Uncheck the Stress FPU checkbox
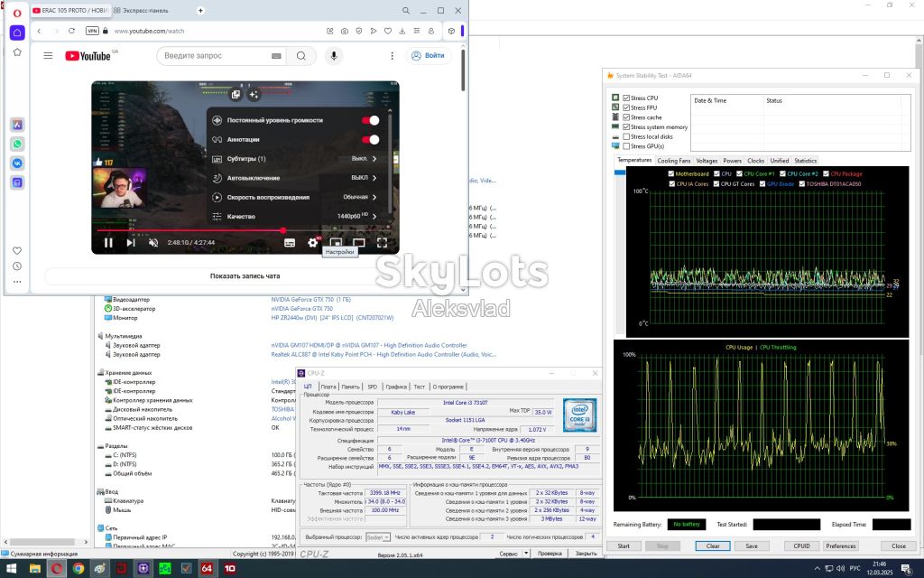Viewport: 924px width, 578px height. (x=626, y=107)
